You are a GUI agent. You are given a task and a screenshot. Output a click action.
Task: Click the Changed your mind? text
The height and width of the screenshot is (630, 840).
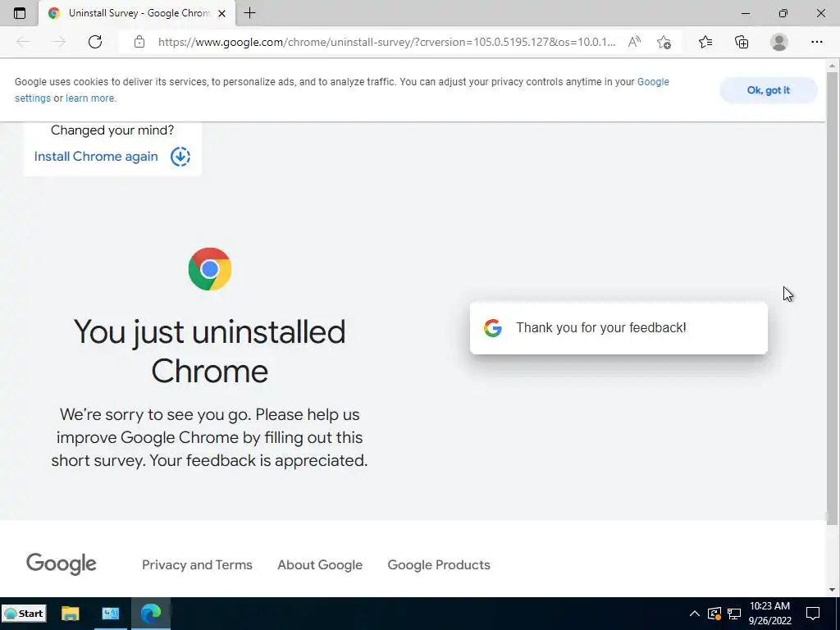[112, 130]
